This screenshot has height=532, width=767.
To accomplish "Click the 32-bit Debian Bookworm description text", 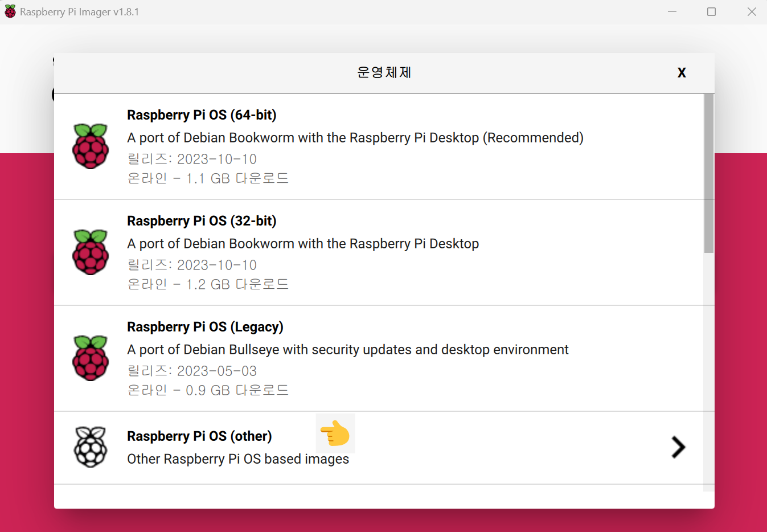I will pos(303,244).
